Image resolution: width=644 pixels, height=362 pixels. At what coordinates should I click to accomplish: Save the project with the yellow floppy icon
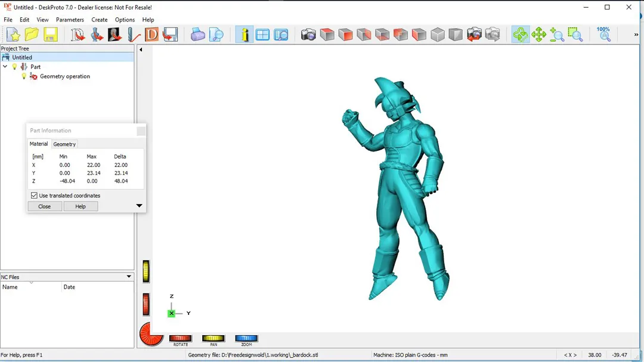tap(51, 35)
